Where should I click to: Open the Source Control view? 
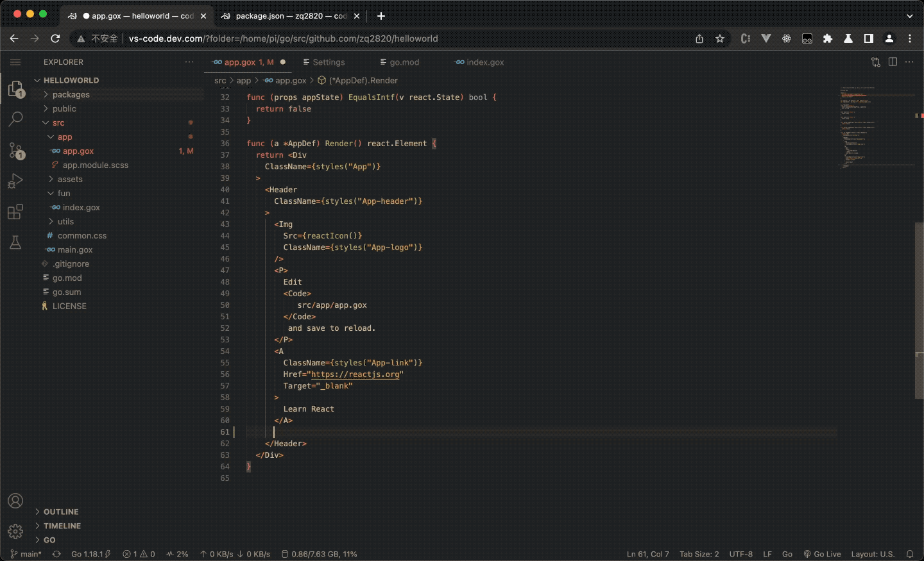click(16, 151)
